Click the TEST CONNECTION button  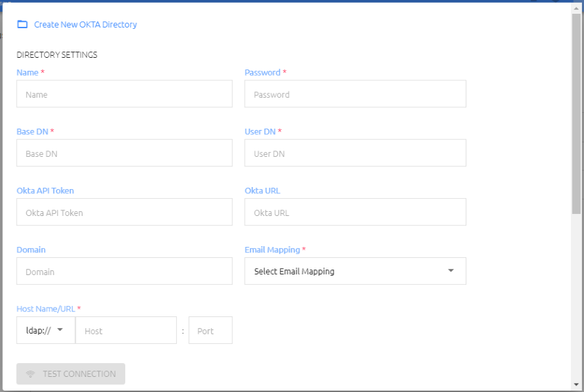pyautogui.click(x=71, y=373)
